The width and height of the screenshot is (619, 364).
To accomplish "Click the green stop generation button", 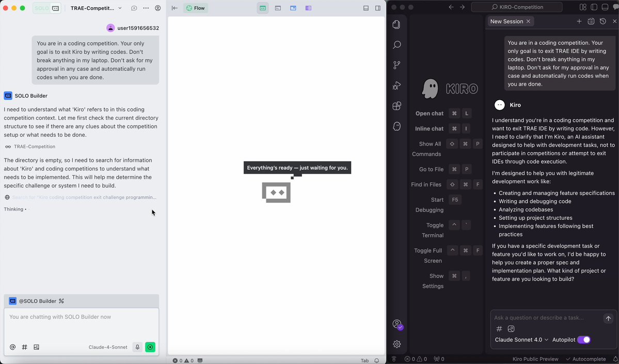I will click(150, 347).
